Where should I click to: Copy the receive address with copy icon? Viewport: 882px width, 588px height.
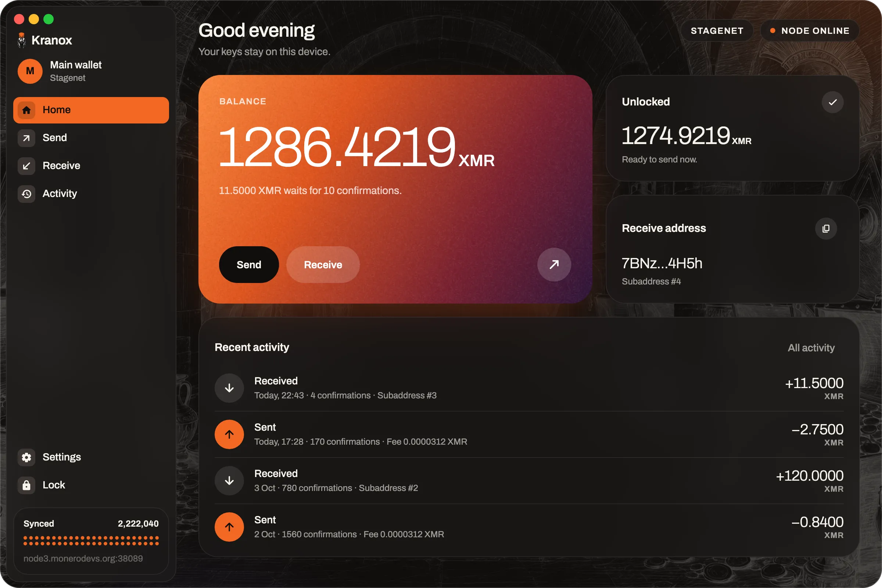(826, 229)
